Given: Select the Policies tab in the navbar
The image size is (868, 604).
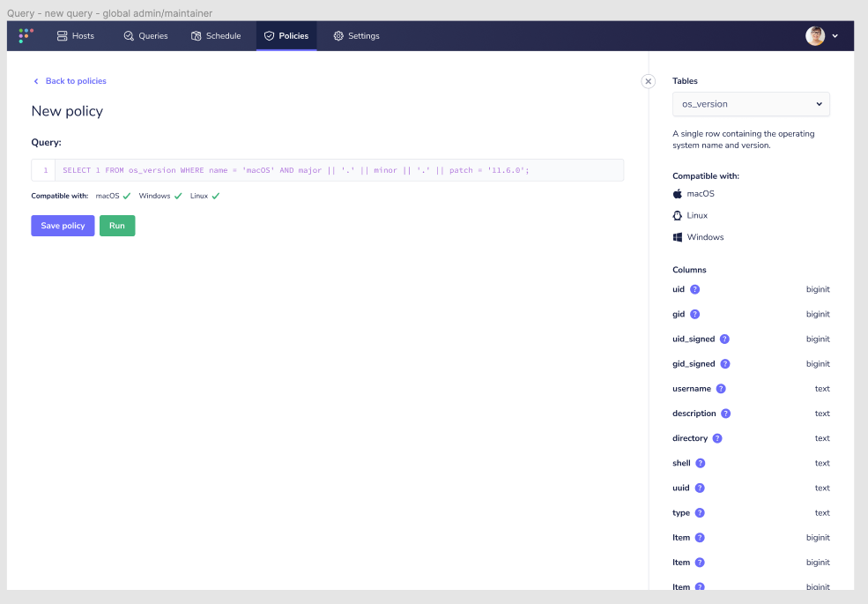Looking at the screenshot, I should tap(286, 35).
